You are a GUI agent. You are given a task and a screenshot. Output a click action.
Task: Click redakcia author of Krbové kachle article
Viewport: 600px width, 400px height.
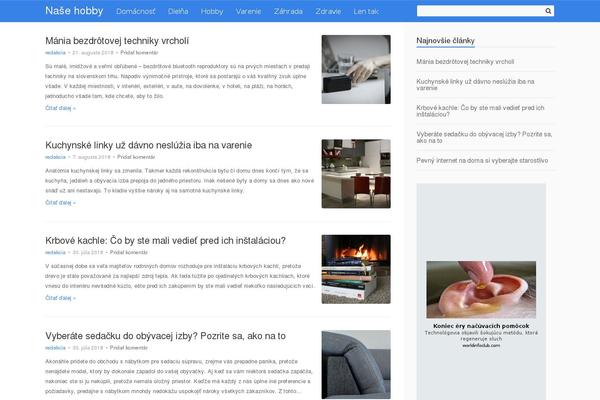[55, 253]
